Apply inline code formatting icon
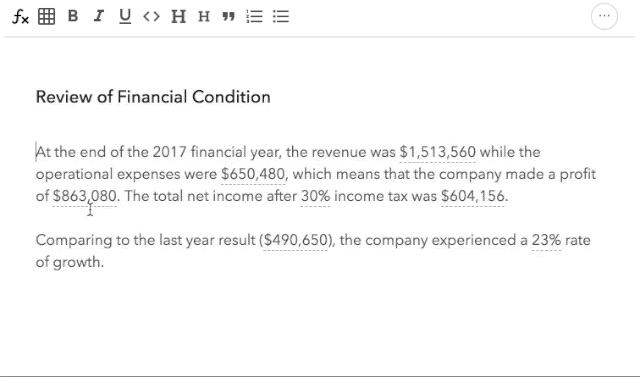Viewport: 640px width, 377px height. pos(151,16)
